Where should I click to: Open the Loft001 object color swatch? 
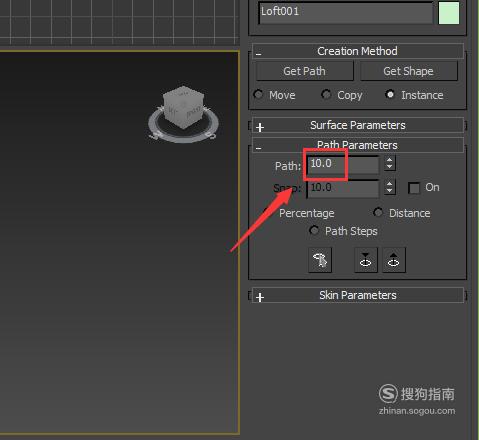(x=449, y=13)
